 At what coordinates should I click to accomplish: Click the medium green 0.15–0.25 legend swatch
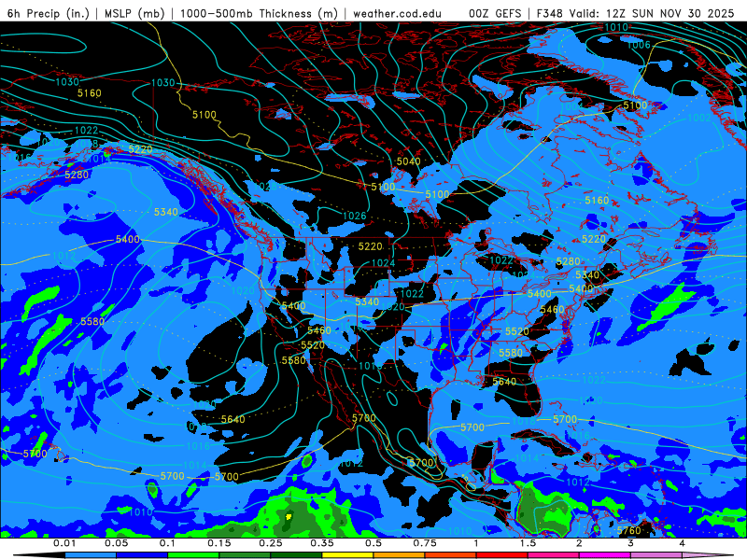click(245, 555)
